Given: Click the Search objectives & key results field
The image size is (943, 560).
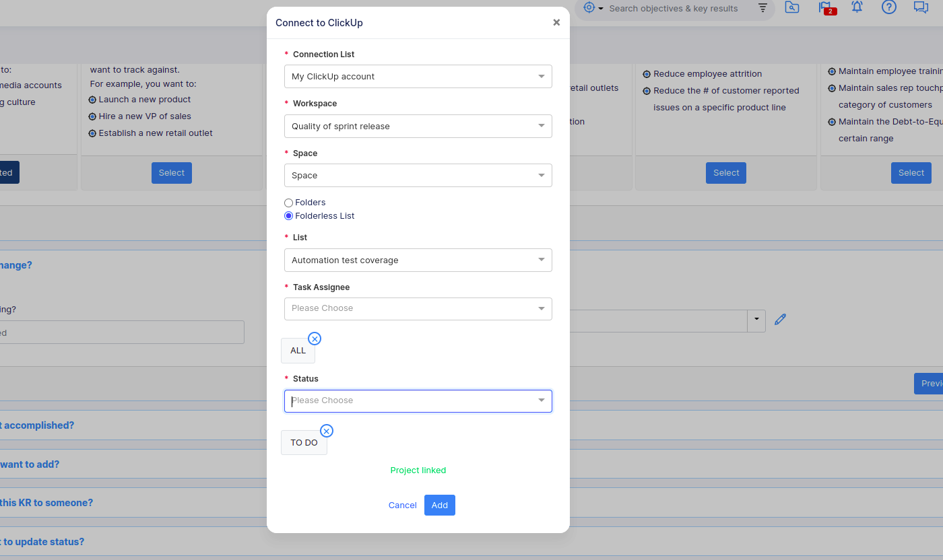Looking at the screenshot, I should click(x=674, y=8).
